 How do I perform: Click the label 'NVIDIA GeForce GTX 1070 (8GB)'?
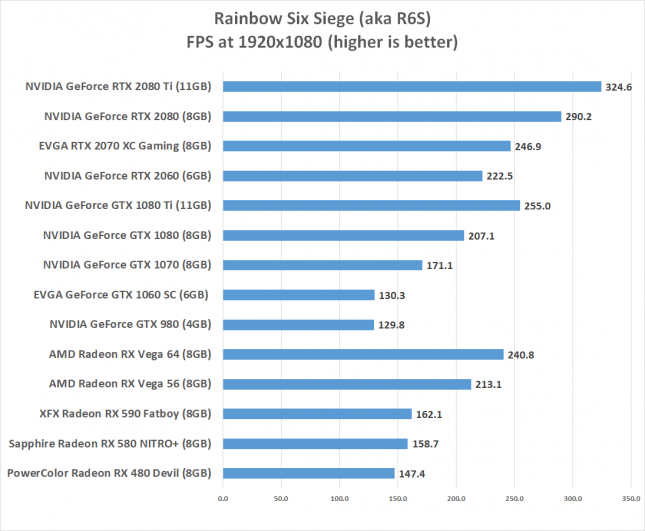click(128, 265)
